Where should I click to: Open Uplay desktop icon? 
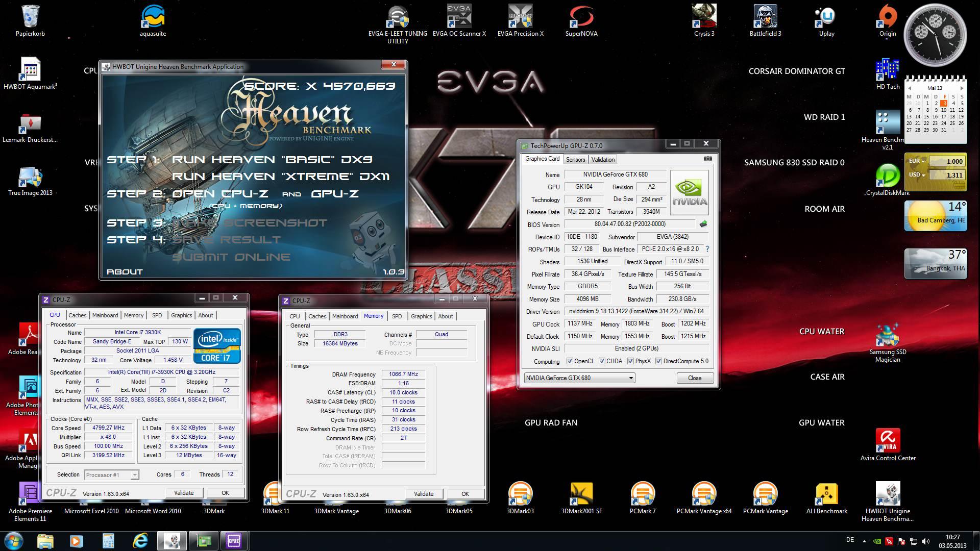coord(826,20)
